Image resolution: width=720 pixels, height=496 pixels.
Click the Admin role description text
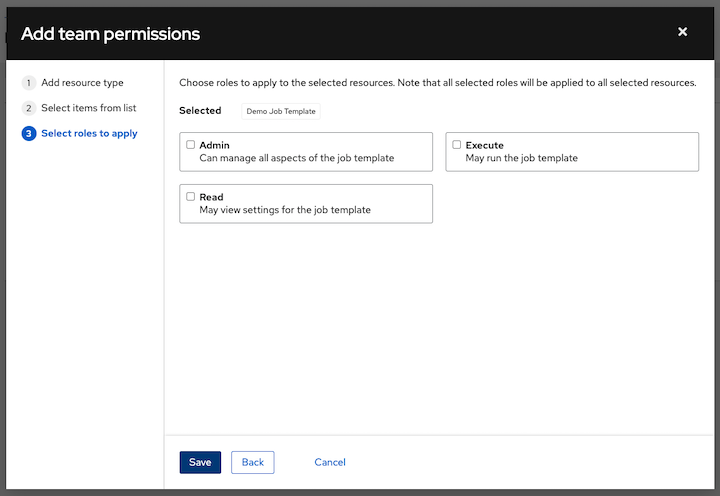[x=296, y=158]
